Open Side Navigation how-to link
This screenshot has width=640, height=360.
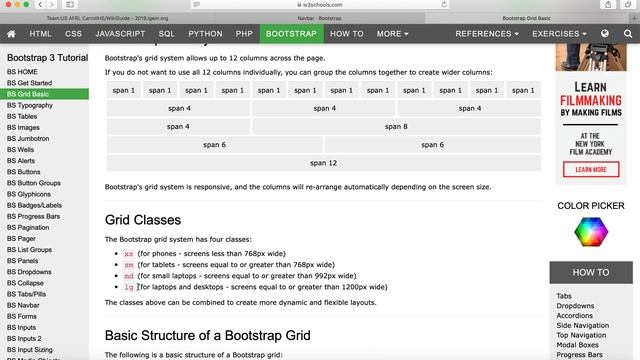[582, 325]
